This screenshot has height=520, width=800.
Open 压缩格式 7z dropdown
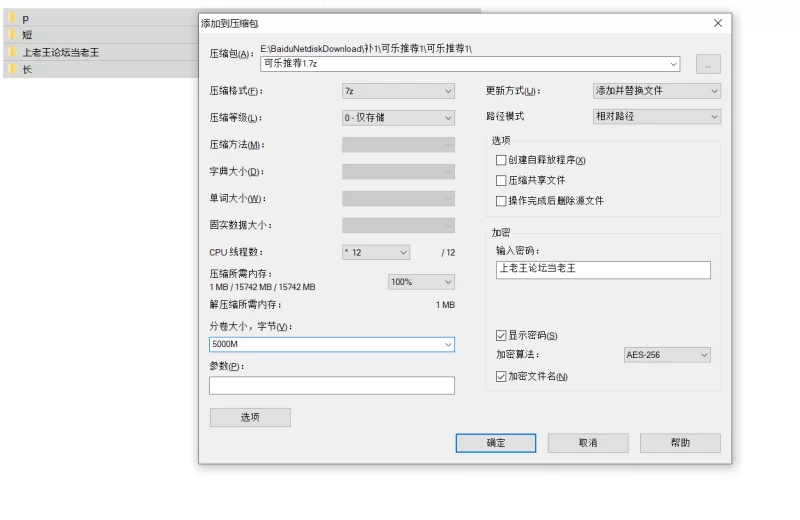point(398,91)
